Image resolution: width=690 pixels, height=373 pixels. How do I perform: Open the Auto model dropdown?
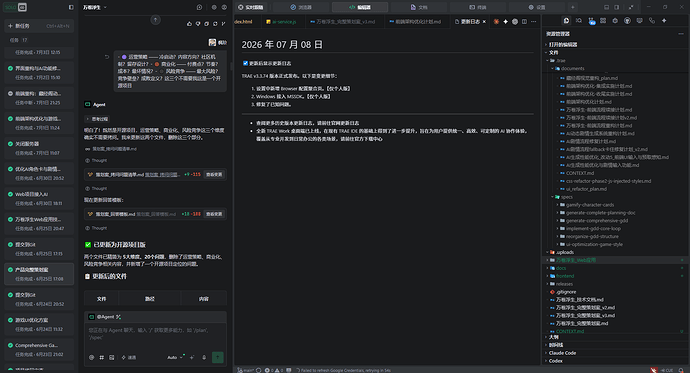coord(175,358)
